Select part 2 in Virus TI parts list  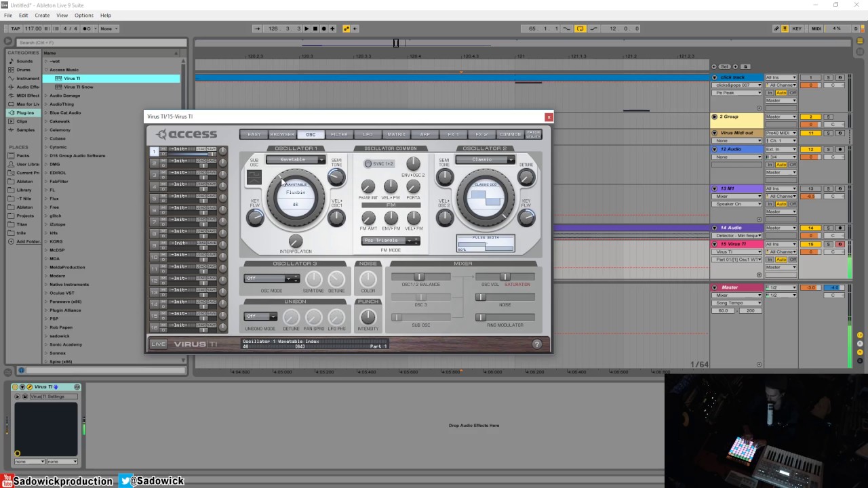tap(154, 163)
